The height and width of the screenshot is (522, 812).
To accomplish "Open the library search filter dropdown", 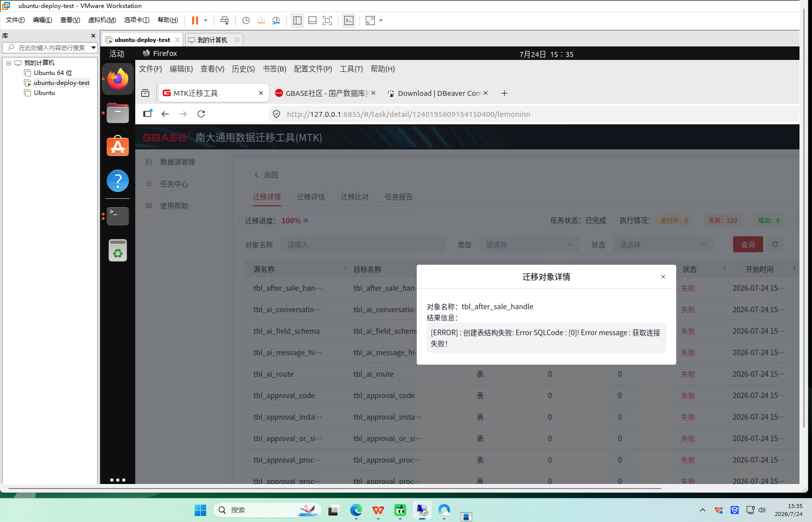I will [x=93, y=47].
